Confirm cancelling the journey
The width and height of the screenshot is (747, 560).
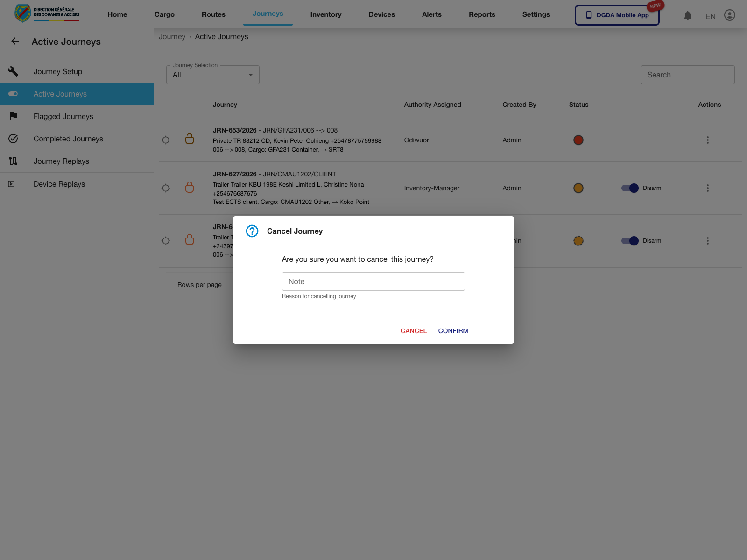point(453,331)
